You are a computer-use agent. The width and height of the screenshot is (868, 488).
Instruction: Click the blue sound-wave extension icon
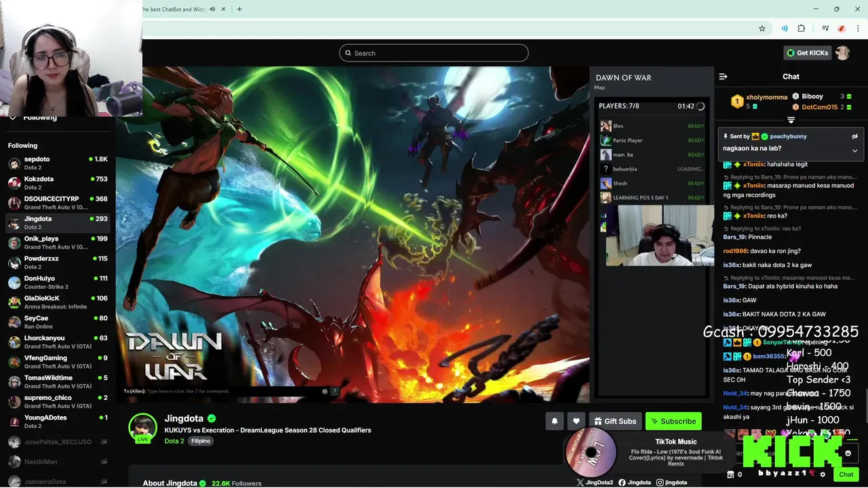785,28
